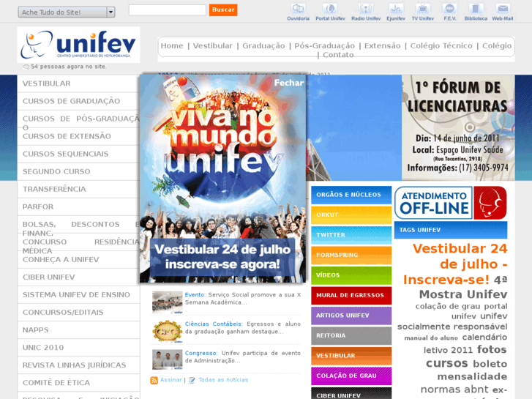
Task: Click the ORKUT yellow button
Action: [351, 215]
